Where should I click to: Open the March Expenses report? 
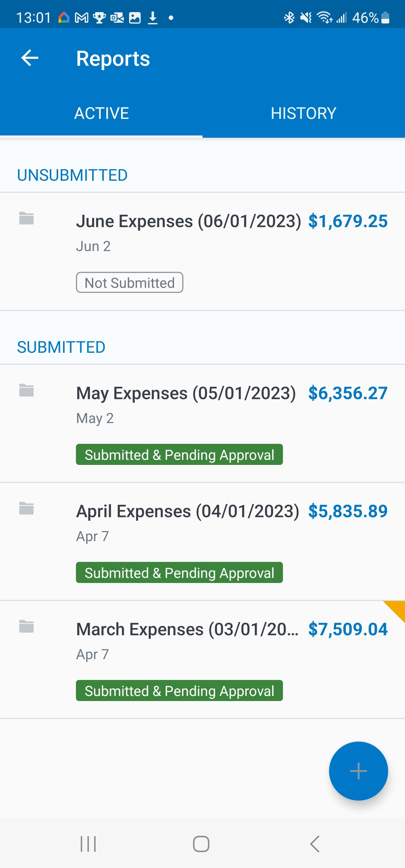pyautogui.click(x=187, y=629)
